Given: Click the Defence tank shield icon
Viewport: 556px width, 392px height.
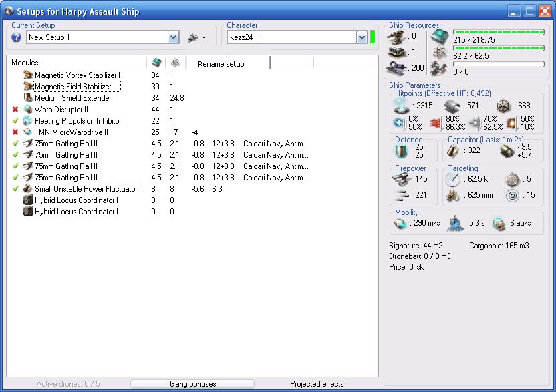Looking at the screenshot, I should tap(402, 151).
